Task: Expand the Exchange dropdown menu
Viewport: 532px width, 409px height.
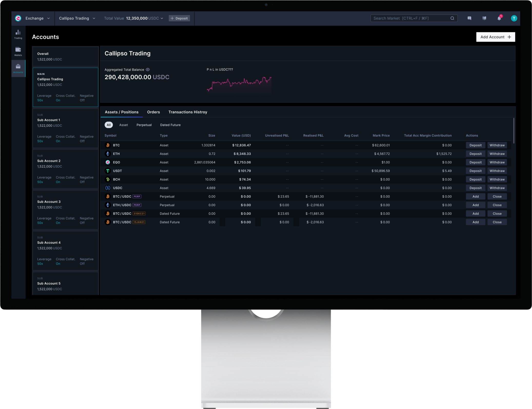Action: click(49, 18)
